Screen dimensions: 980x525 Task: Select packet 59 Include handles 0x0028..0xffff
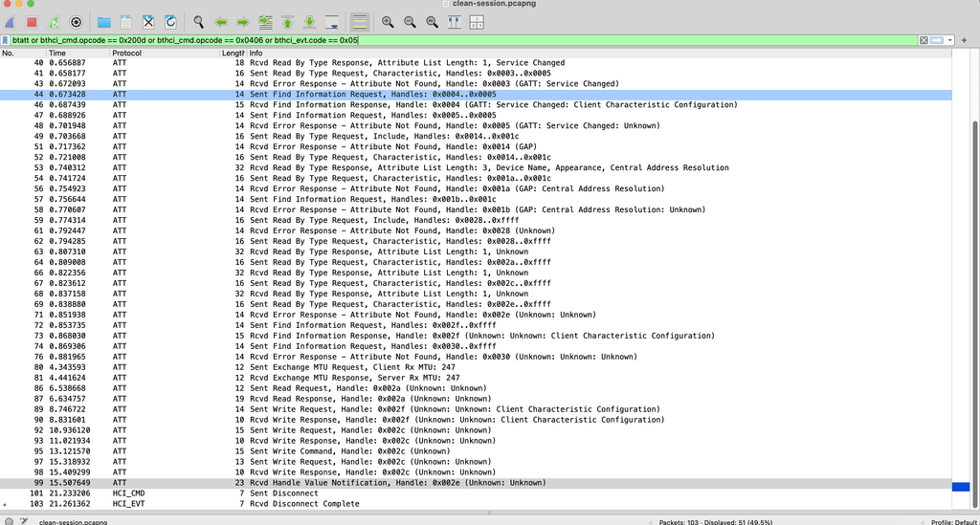point(476,220)
